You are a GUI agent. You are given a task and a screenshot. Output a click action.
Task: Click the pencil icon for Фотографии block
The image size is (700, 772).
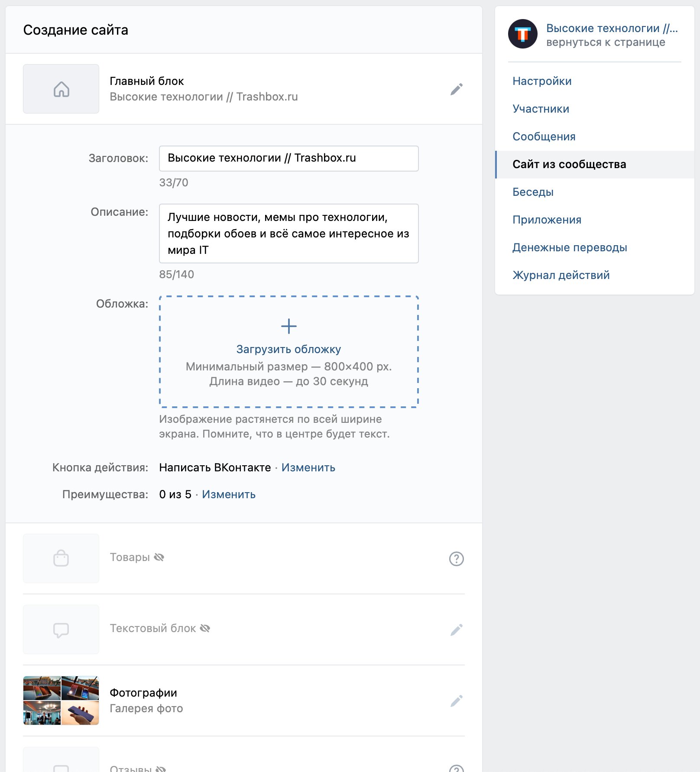pyautogui.click(x=457, y=701)
